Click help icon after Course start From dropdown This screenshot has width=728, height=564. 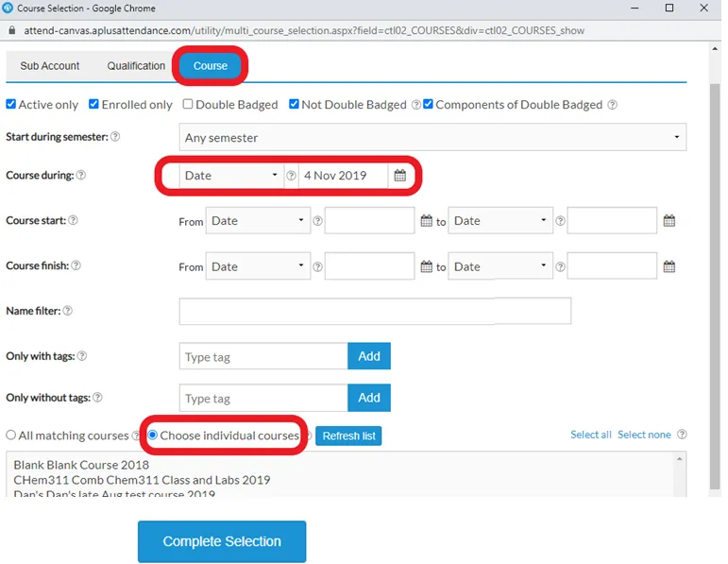pos(317,221)
